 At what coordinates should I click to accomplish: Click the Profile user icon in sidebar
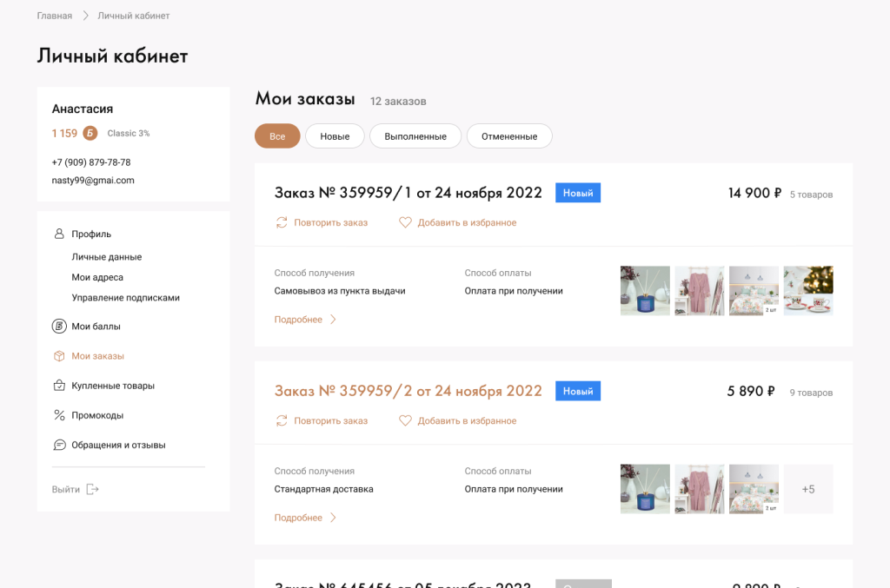[59, 234]
